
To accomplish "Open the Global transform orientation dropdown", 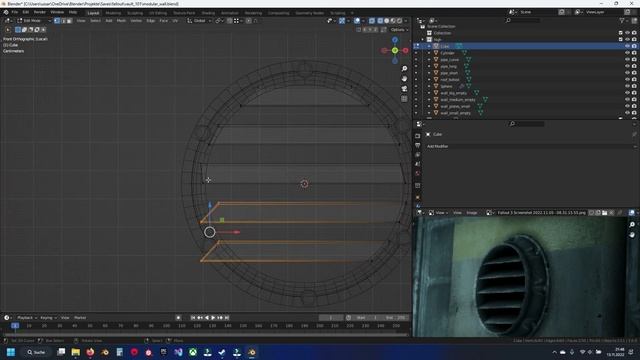I will tap(199, 20).
